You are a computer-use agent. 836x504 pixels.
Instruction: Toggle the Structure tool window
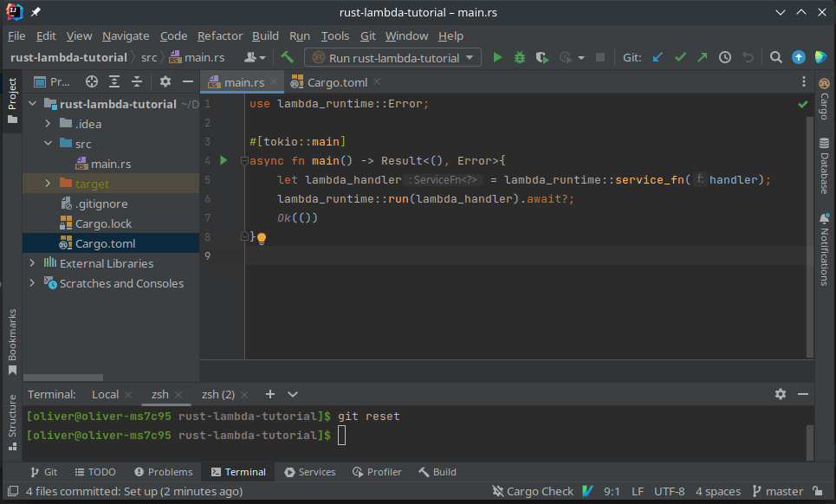(x=11, y=409)
